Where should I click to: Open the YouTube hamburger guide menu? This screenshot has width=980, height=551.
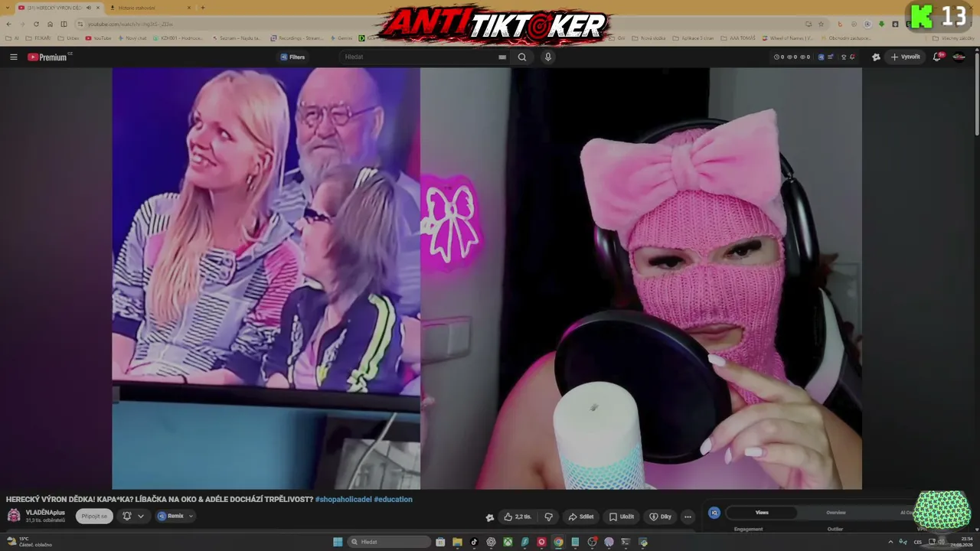[13, 57]
